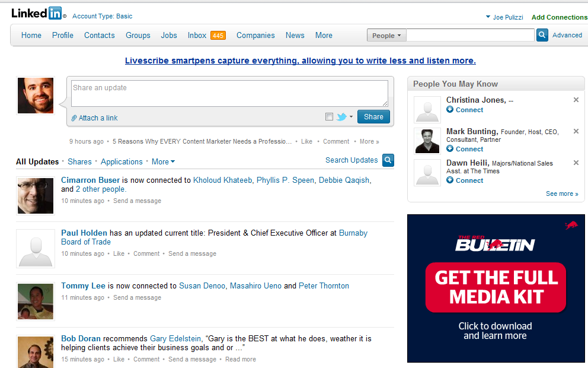Open the Livescribe smartpens ad link
This screenshot has width=588, height=368.
pyautogui.click(x=301, y=61)
